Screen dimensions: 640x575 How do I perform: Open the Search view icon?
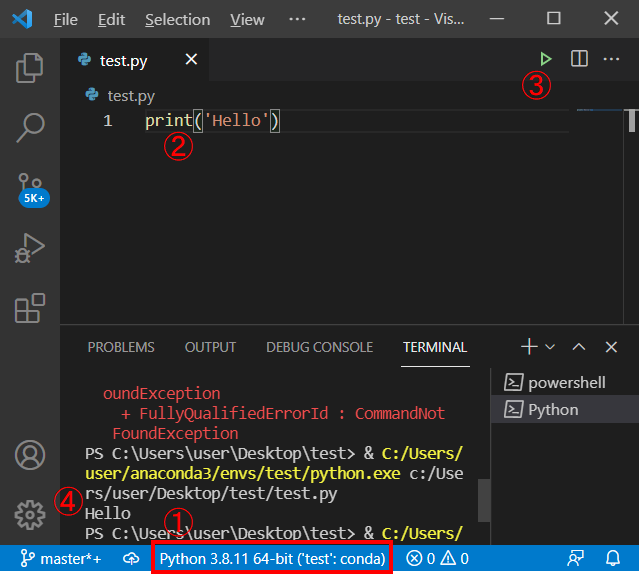30,127
